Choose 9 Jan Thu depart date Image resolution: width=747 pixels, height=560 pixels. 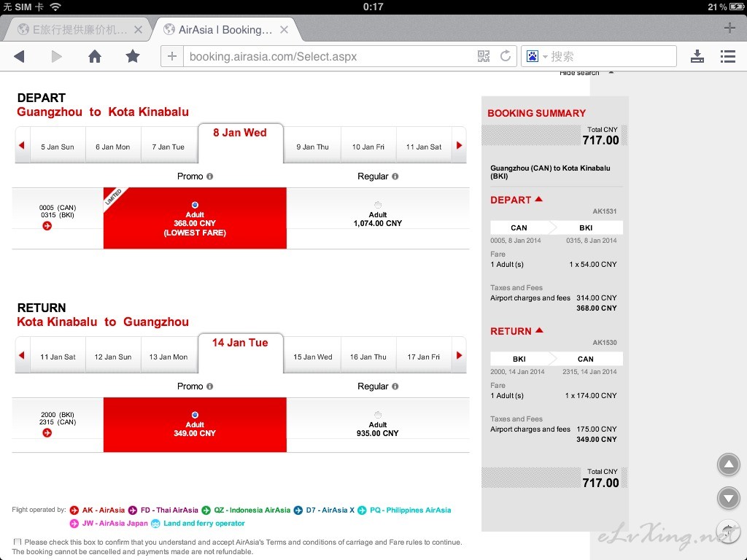pos(312,147)
